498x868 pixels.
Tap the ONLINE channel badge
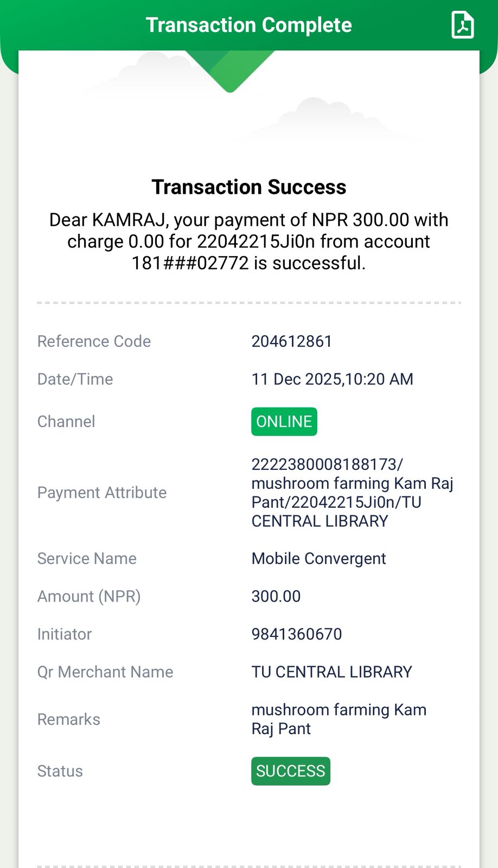pyautogui.click(x=284, y=422)
